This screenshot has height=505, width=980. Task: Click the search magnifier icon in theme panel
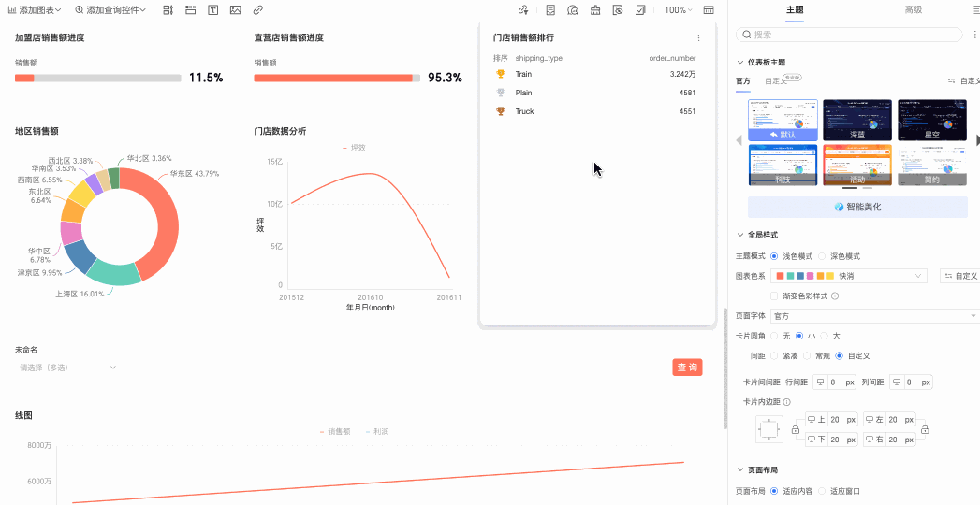click(746, 35)
